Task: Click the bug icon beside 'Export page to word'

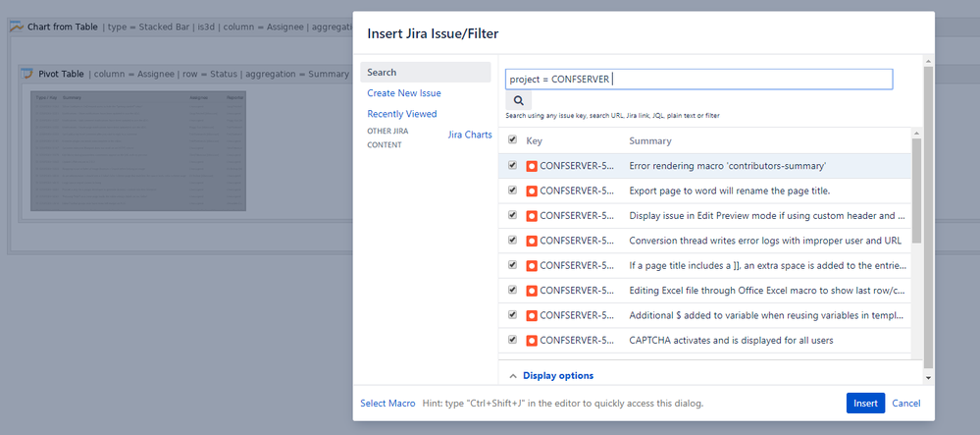Action: click(x=532, y=190)
